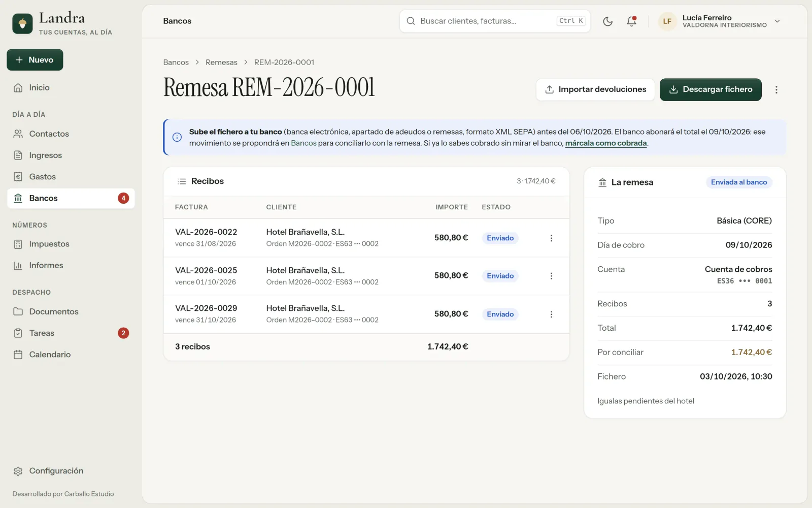Click Enviado badge for VAL-2026-0022
Screen dimensions: 812x508
tap(500, 238)
